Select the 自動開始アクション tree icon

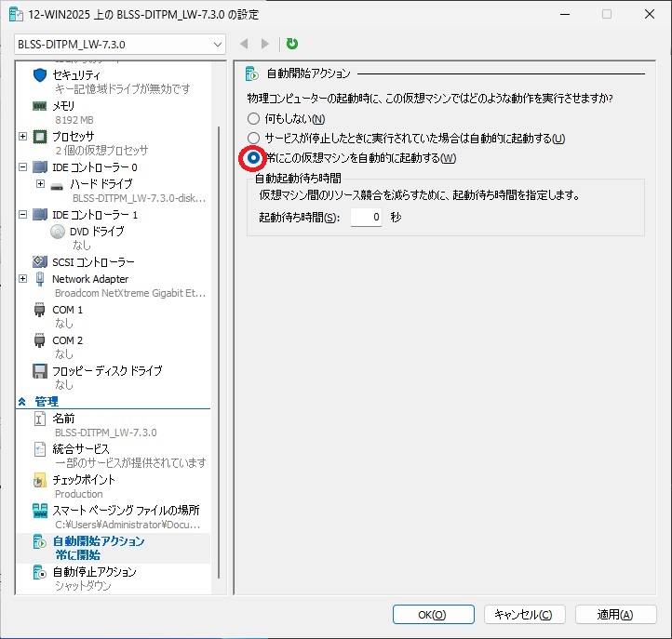point(39,541)
